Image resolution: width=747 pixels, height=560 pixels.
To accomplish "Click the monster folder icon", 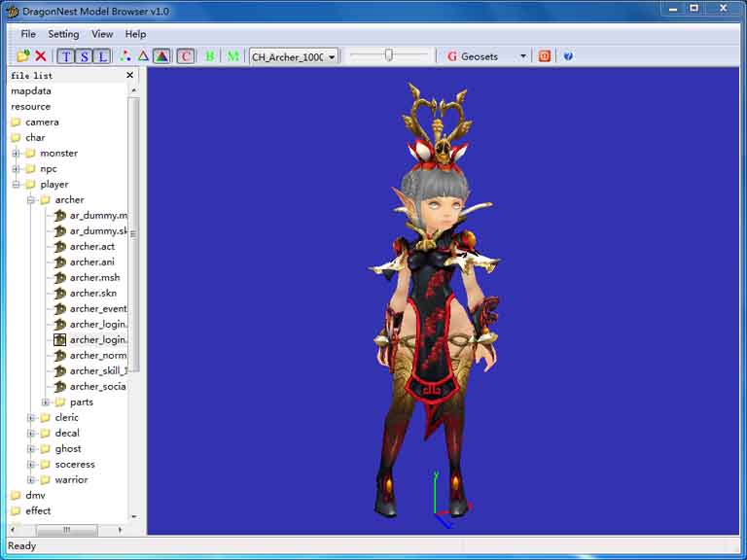I will click(30, 154).
